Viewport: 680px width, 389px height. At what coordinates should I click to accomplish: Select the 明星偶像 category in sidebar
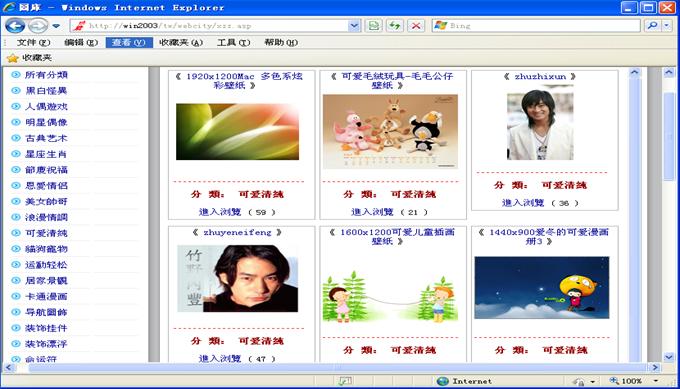pos(46,122)
